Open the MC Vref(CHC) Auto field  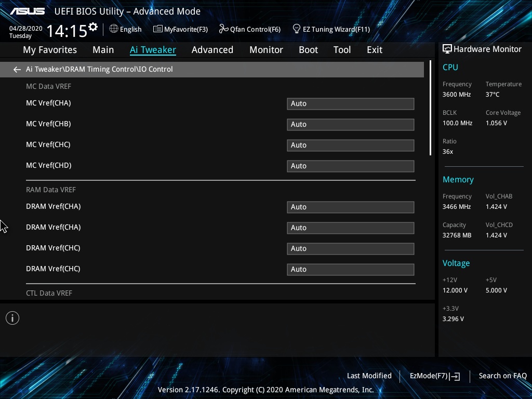(x=351, y=145)
